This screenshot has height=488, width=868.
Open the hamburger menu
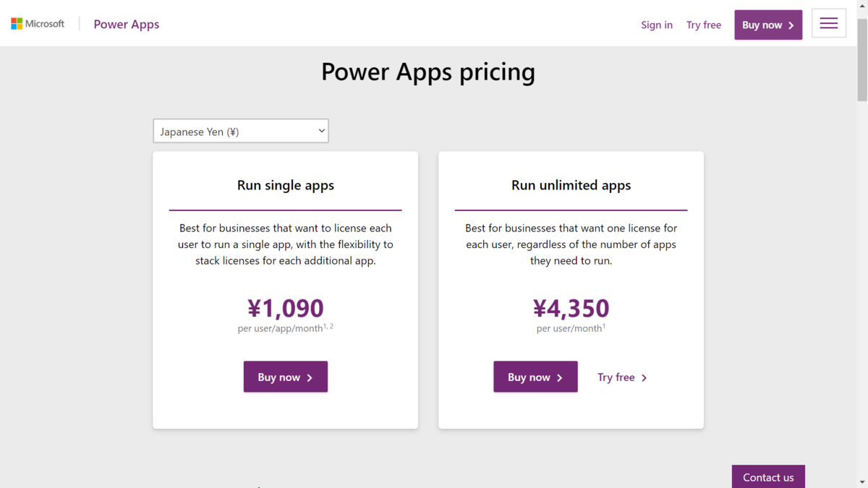click(829, 24)
